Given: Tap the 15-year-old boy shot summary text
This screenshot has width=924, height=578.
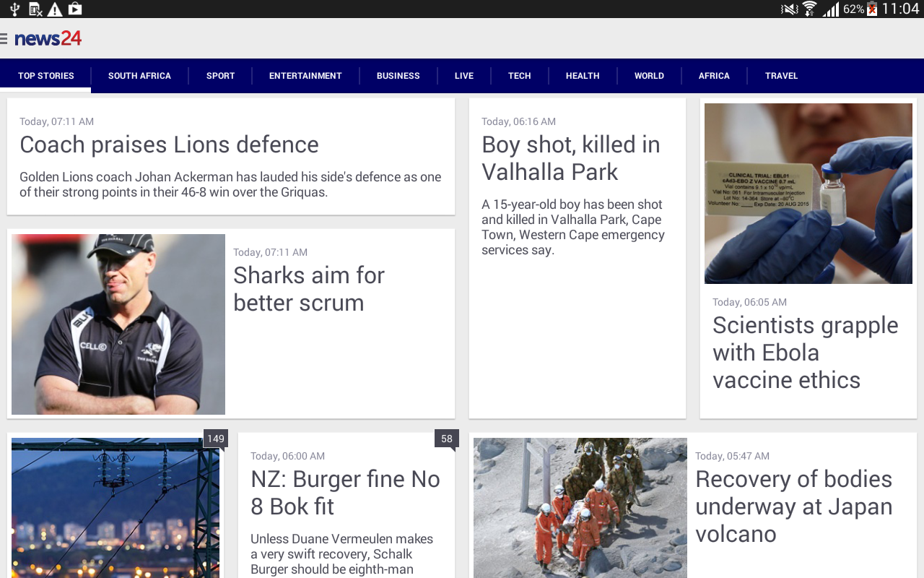Looking at the screenshot, I should [x=573, y=228].
